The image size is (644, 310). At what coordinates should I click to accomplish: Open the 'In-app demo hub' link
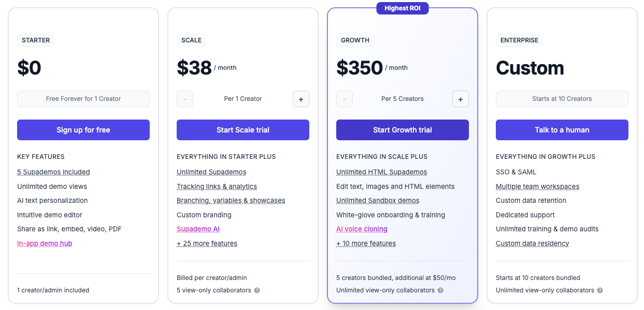pyautogui.click(x=45, y=243)
